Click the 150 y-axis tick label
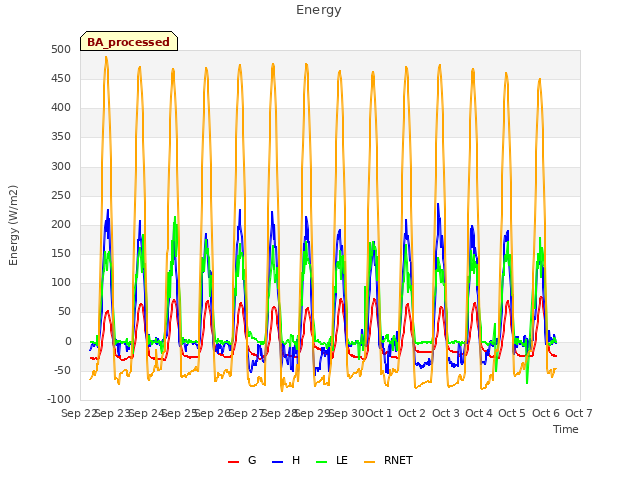This screenshot has width=640, height=480. (61, 253)
